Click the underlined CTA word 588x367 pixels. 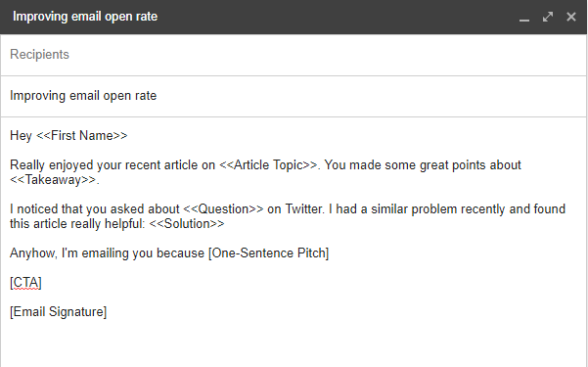(x=25, y=283)
